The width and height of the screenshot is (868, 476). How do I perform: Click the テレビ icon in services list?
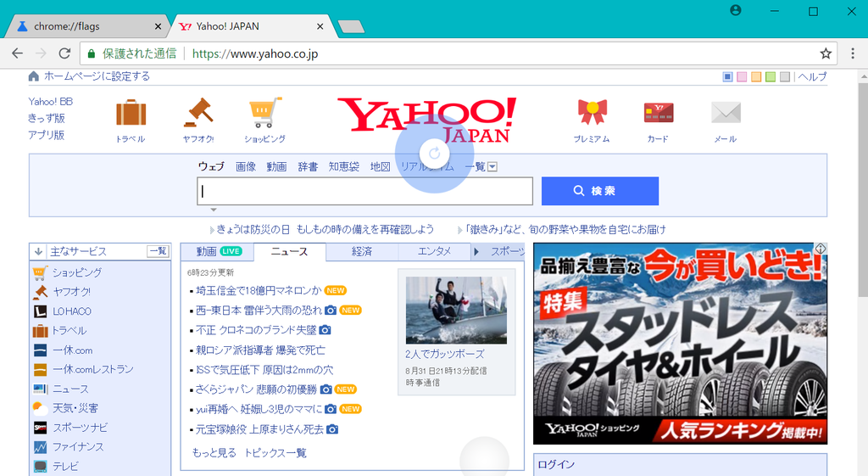point(40,467)
